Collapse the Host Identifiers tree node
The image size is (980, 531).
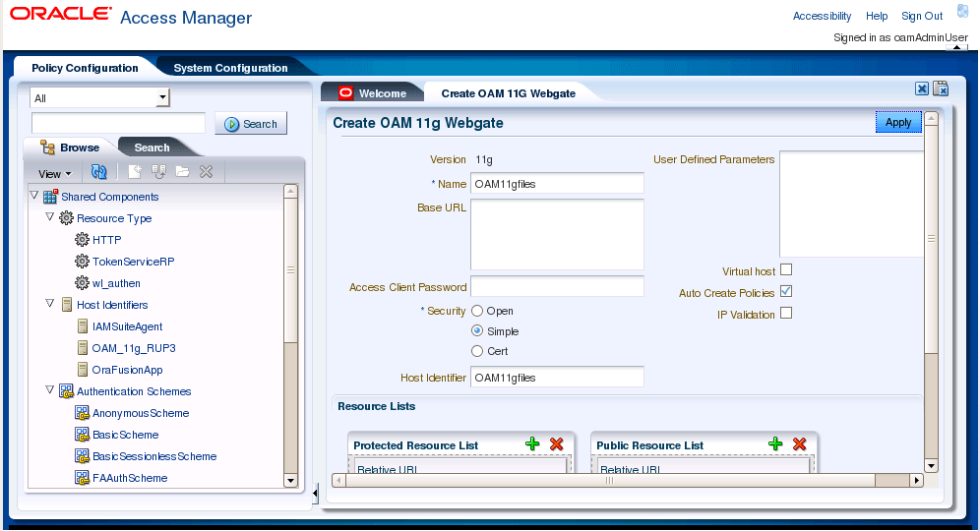[50, 304]
